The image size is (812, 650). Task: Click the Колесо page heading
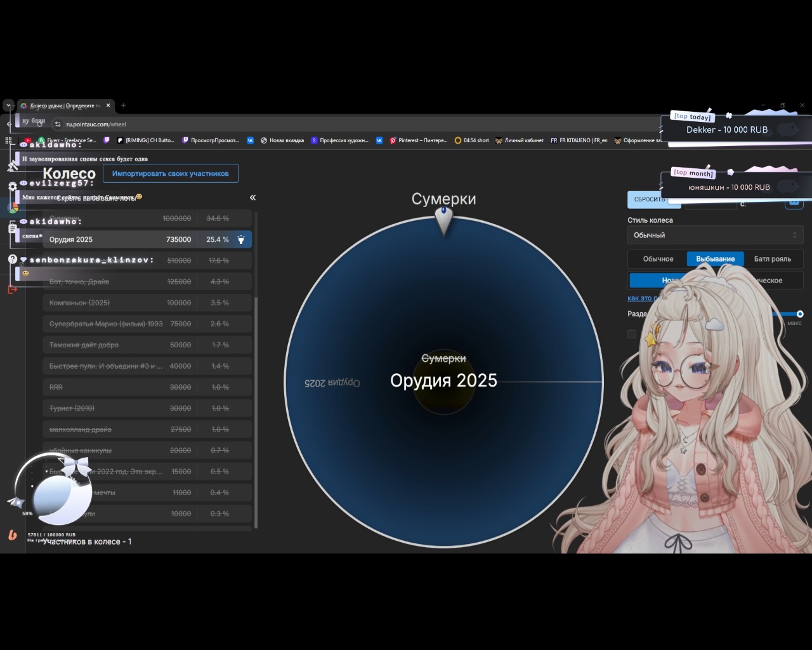tap(69, 174)
